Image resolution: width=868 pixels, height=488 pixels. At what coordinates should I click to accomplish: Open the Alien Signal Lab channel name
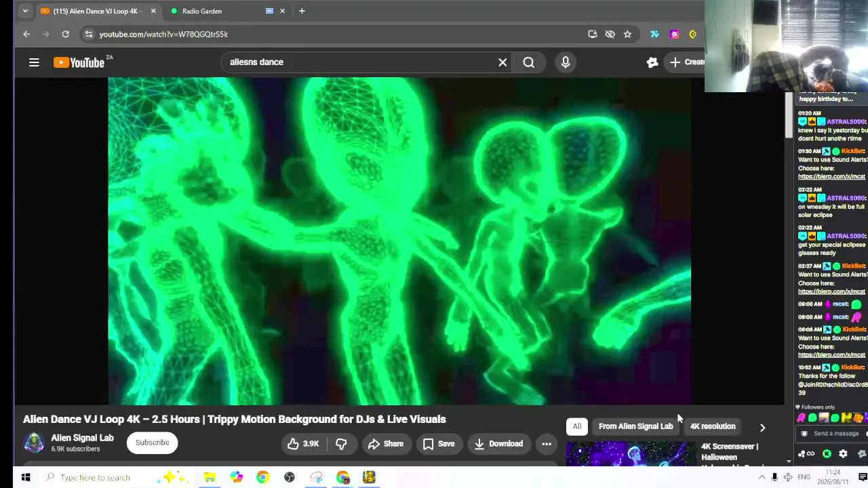coord(82,438)
